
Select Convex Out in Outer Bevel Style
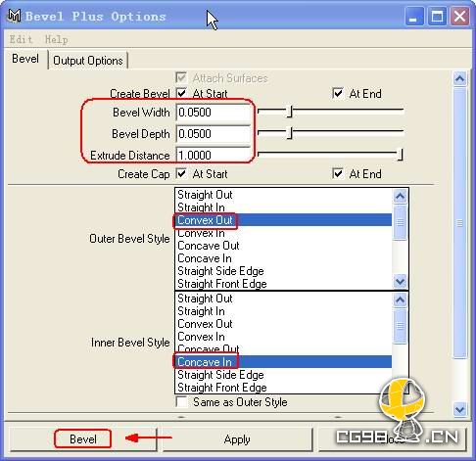coord(283,220)
